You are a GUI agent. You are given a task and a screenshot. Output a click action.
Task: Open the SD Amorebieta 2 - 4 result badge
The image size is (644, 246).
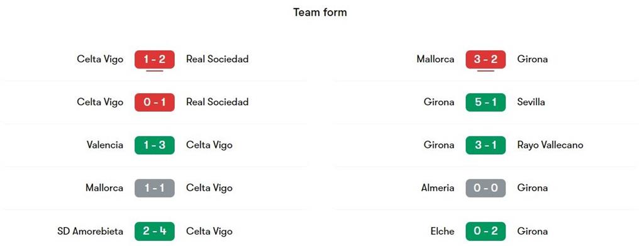click(155, 232)
